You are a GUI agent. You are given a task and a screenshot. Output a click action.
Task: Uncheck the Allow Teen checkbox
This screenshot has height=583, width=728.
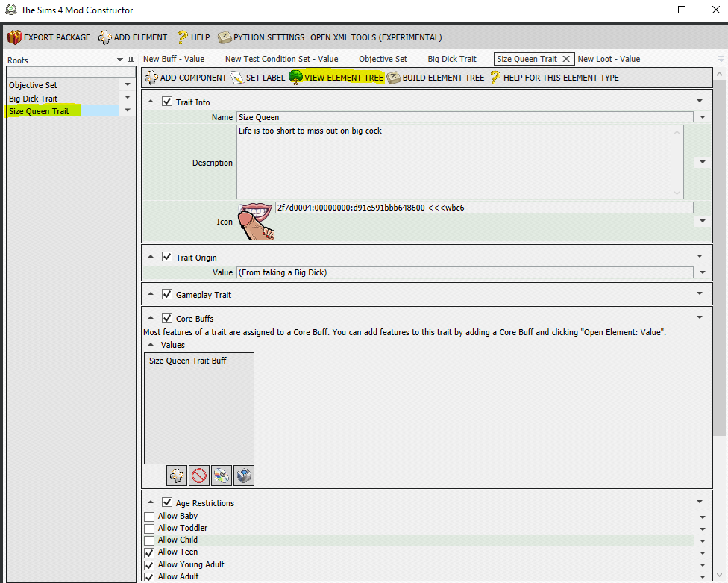pyautogui.click(x=149, y=553)
